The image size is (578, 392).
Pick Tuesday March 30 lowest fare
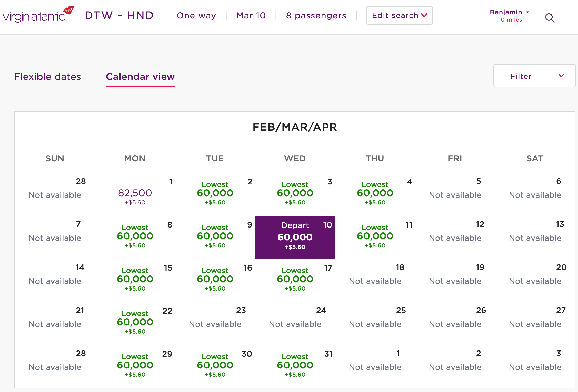(x=215, y=366)
